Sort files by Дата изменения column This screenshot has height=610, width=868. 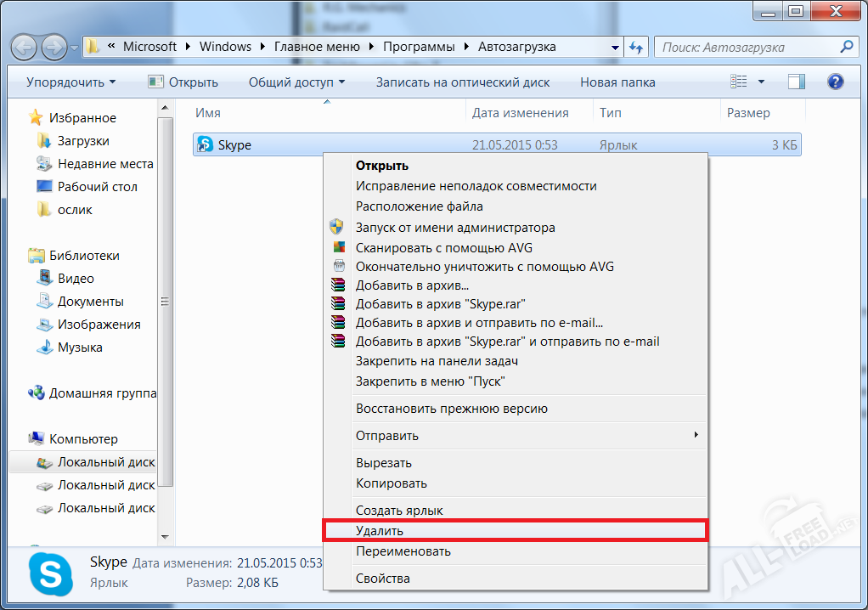(520, 113)
